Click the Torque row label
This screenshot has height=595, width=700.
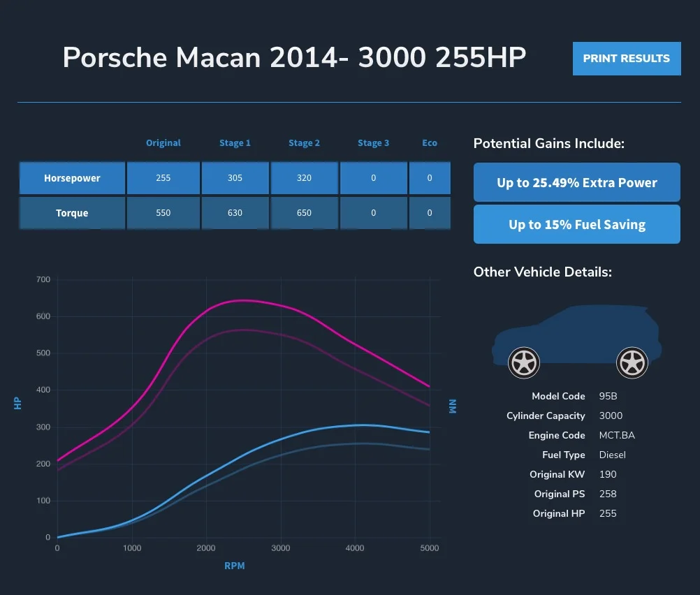(72, 213)
